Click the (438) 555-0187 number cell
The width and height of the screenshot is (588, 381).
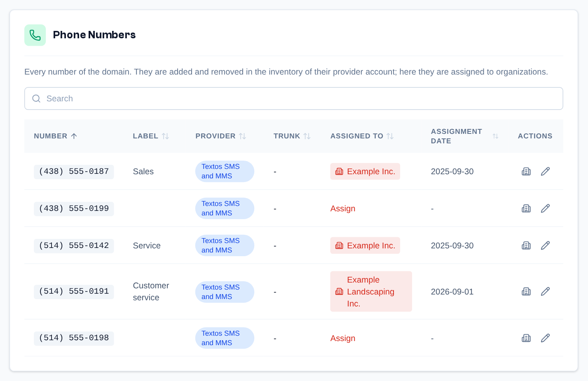click(74, 171)
